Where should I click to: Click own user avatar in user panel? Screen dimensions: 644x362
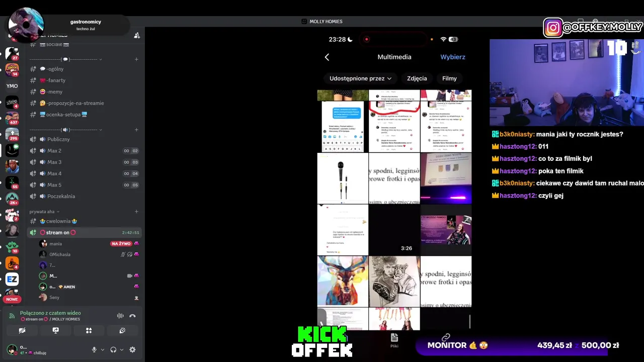12,349
